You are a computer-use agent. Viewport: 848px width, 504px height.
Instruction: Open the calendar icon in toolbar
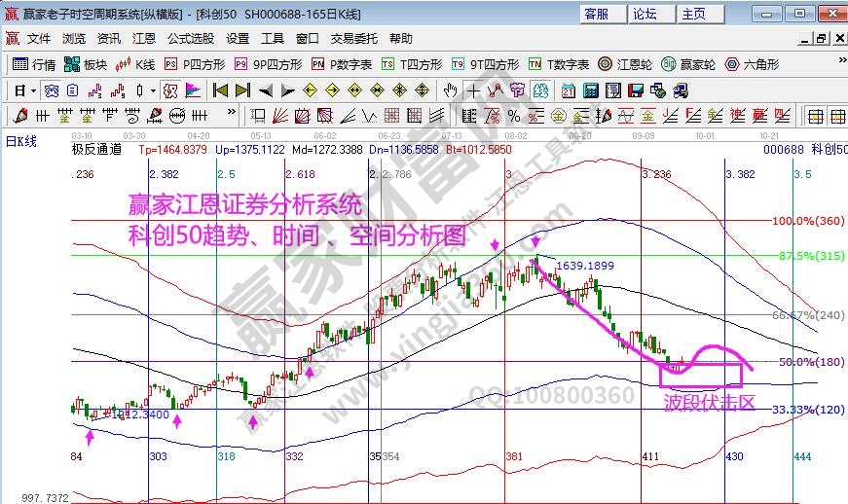[570, 90]
